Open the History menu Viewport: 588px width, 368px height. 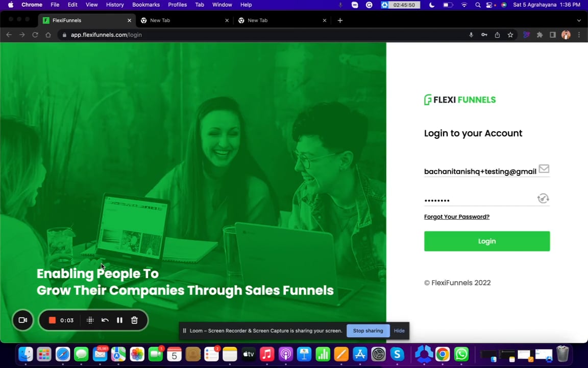point(115,5)
